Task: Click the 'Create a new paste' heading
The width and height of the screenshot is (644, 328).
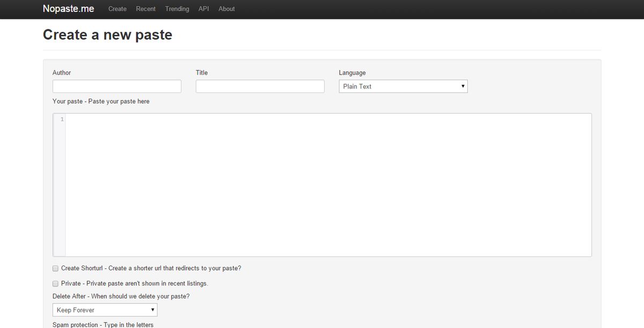Action: [107, 35]
